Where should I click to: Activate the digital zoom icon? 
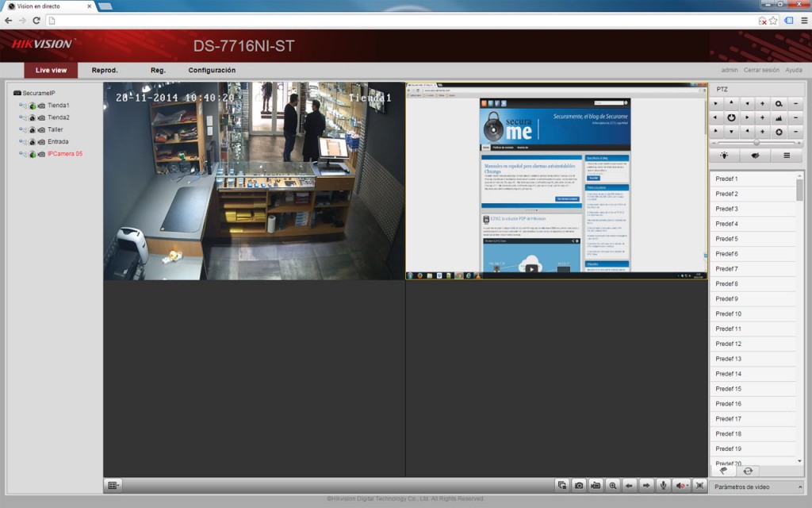[x=614, y=485]
